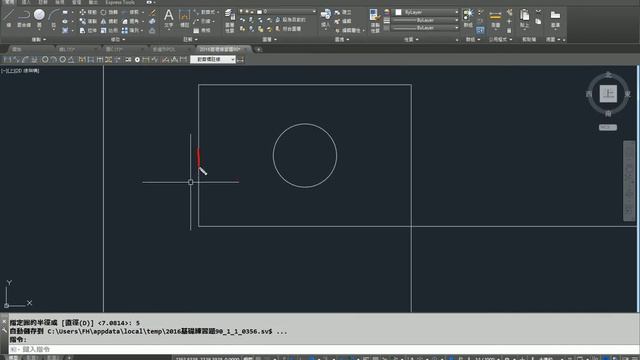
Task: Click the Paste icon in Clipboard panel
Action: pos(524,18)
